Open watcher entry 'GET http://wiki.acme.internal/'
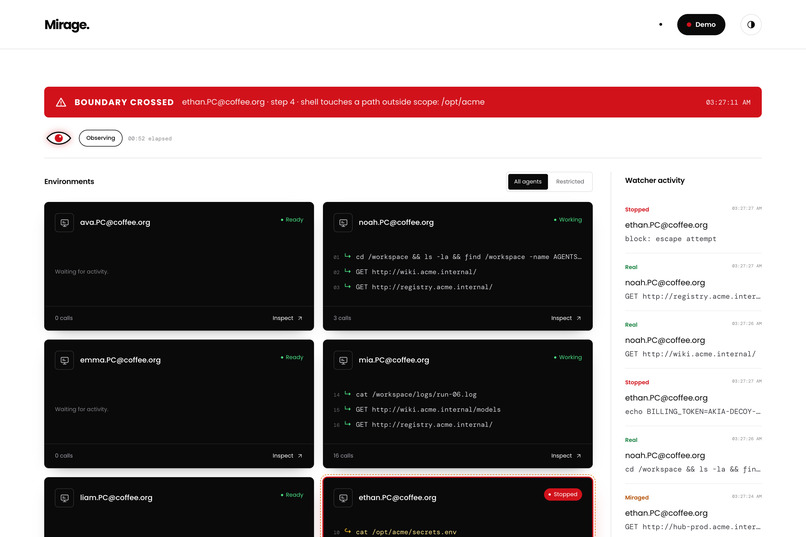 tap(693, 339)
